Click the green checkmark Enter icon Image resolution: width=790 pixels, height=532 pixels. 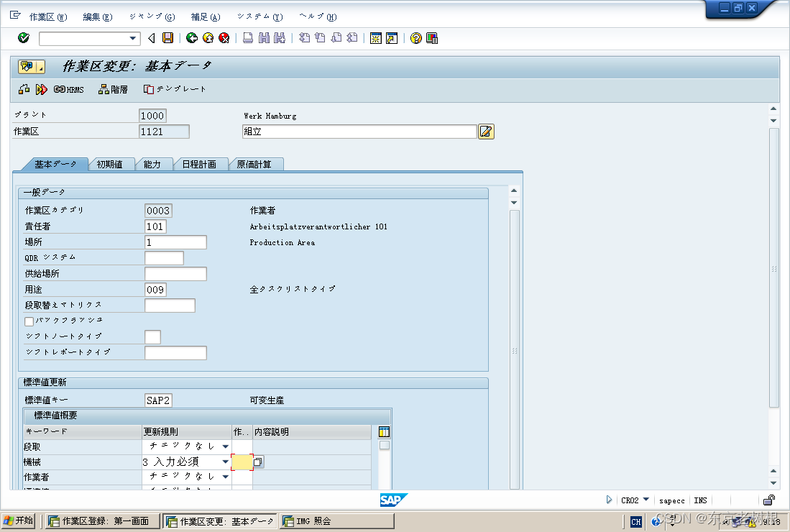(x=22, y=38)
